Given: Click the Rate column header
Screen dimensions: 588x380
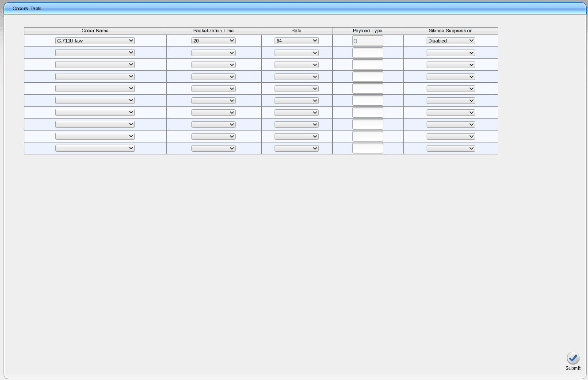Looking at the screenshot, I should [297, 31].
